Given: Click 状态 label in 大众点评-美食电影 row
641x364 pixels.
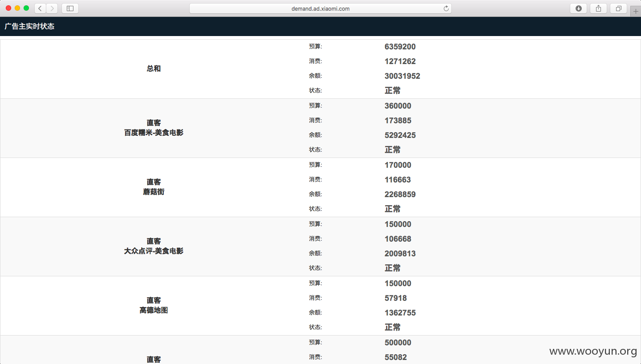Looking at the screenshot, I should tap(316, 268).
